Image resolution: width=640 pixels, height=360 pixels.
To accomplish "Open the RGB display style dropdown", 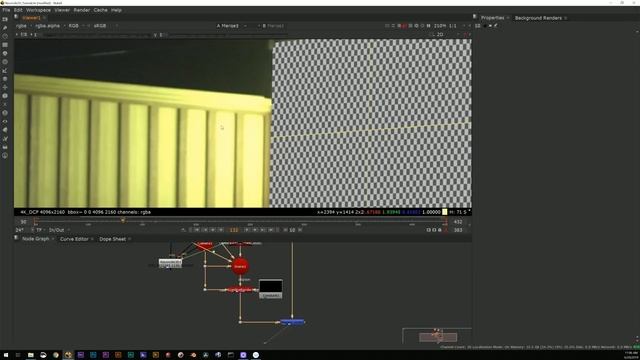I will coord(76,26).
